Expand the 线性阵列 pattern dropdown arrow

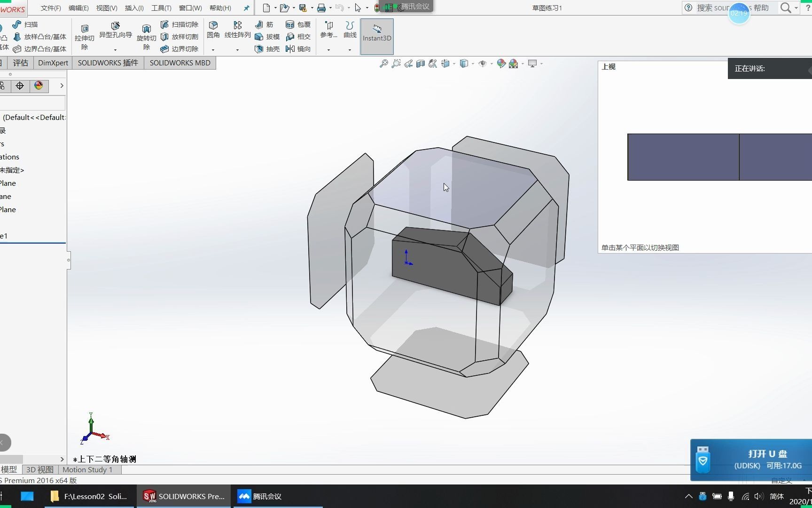(237, 49)
